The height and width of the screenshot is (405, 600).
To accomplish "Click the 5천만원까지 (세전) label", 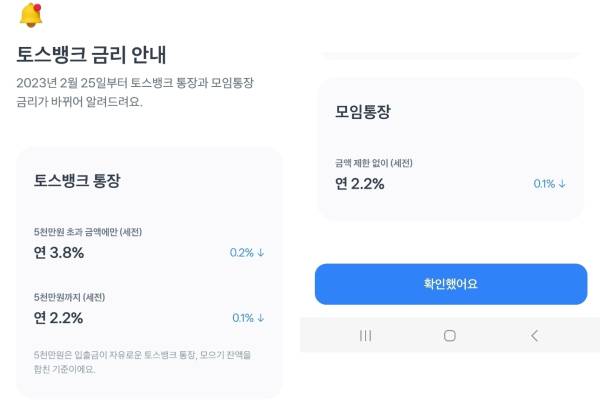I will (69, 297).
